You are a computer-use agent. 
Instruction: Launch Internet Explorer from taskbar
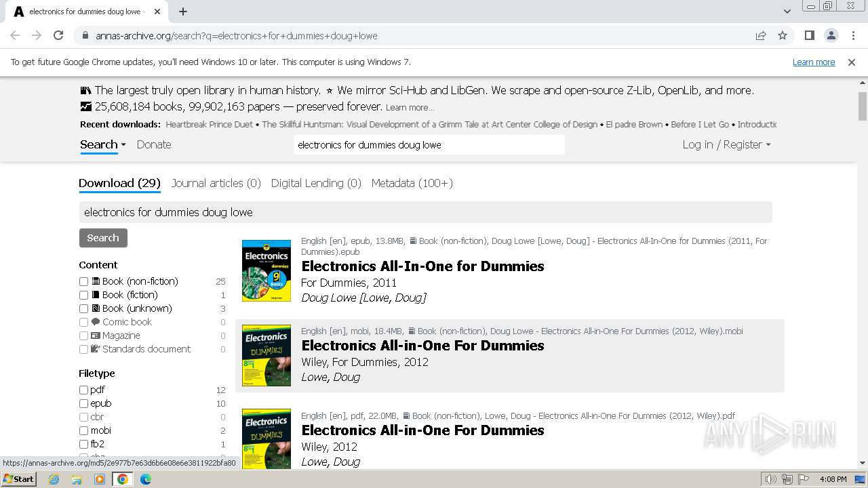[54, 479]
